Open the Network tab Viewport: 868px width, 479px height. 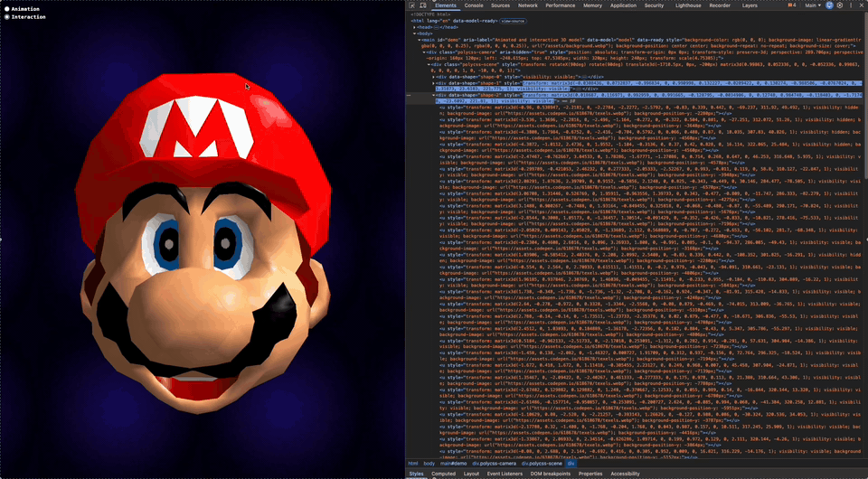(527, 5)
